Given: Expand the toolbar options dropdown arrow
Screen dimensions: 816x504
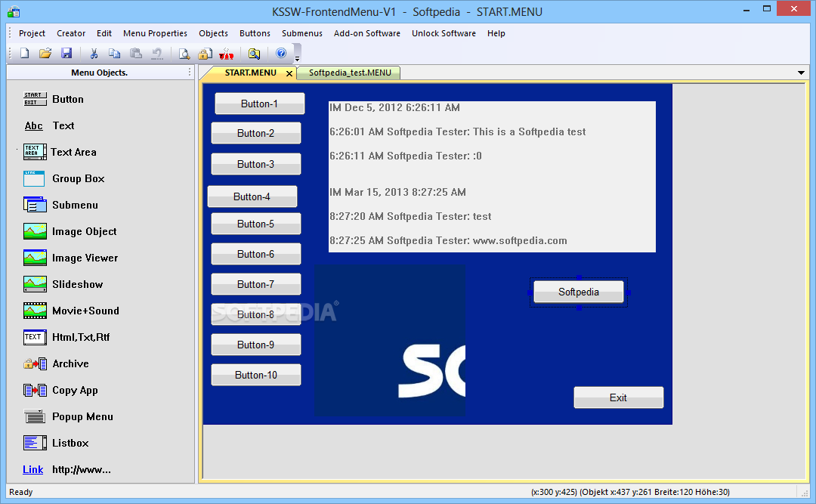Looking at the screenshot, I should coord(297,54).
